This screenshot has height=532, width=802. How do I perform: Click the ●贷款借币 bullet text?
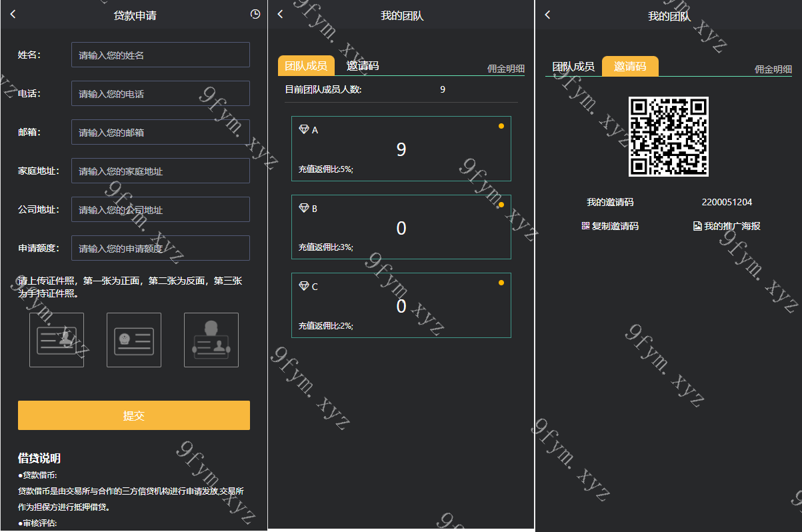click(x=38, y=475)
